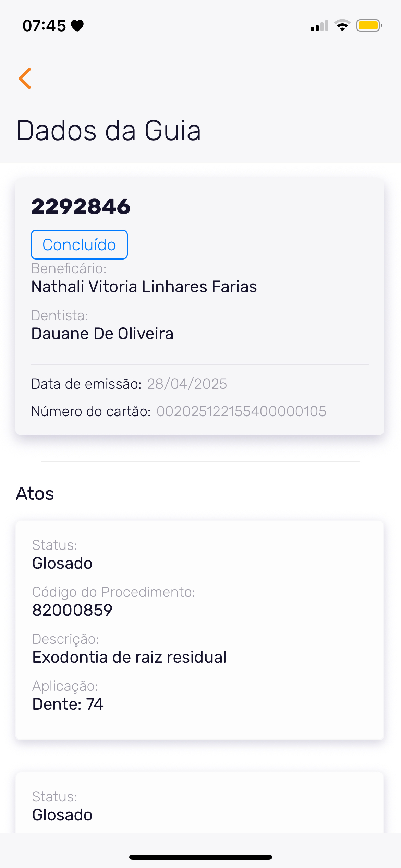Tap the yellow battery icon
This screenshot has width=401, height=868.
pos(369,26)
